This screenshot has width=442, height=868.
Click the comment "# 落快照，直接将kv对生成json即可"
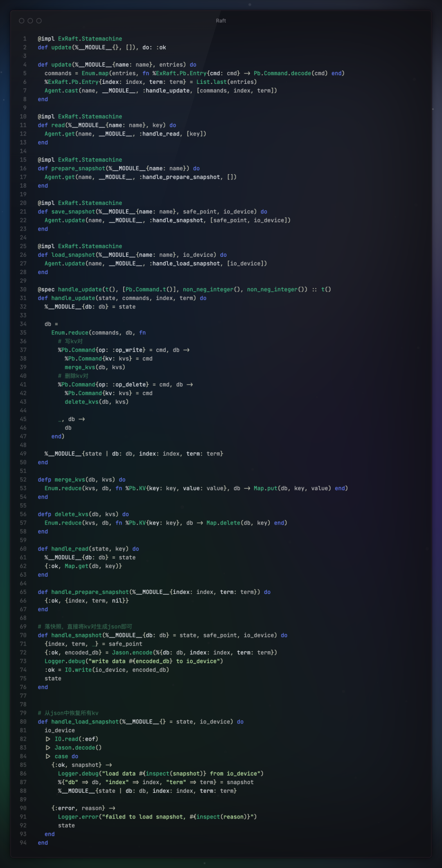point(85,627)
